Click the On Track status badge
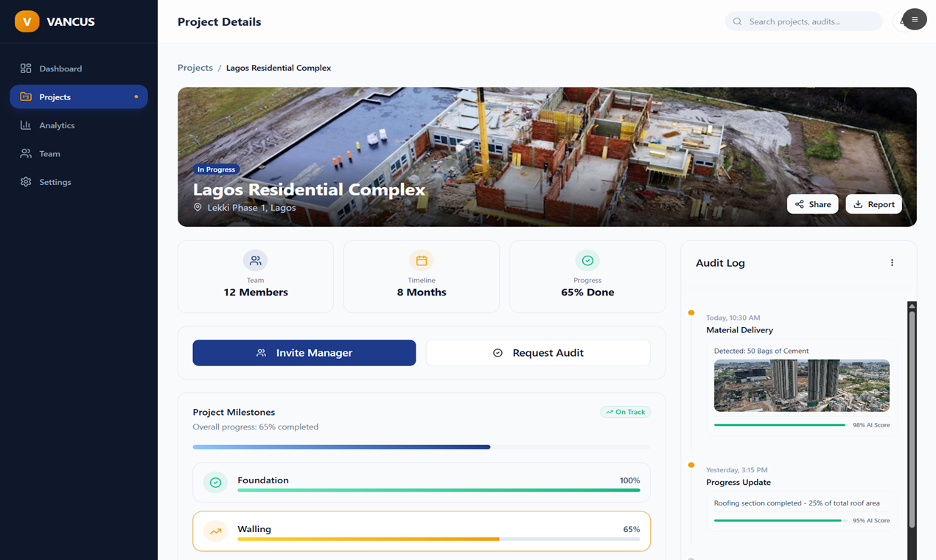 (625, 412)
